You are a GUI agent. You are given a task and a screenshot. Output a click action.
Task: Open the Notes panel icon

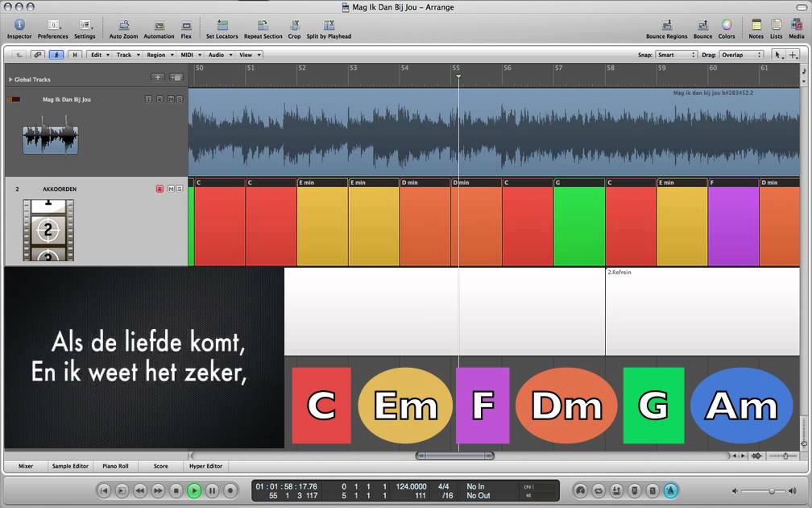pos(756,28)
